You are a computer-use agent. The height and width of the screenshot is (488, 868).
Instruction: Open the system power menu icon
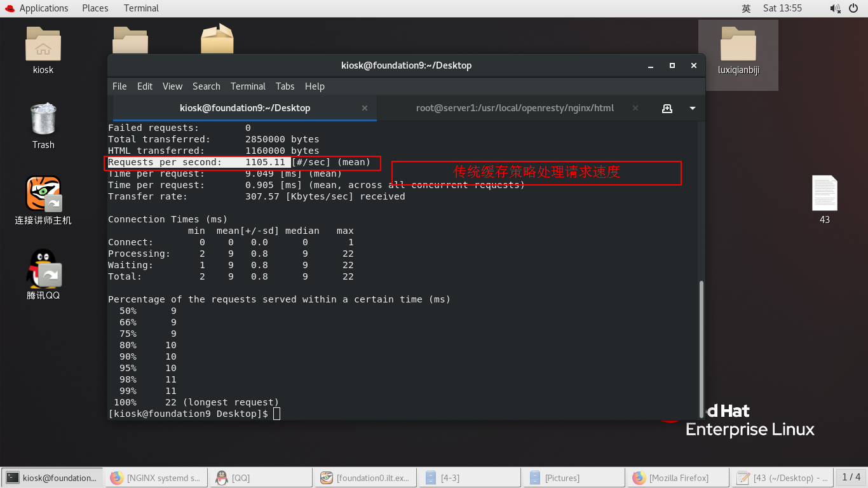click(x=854, y=8)
